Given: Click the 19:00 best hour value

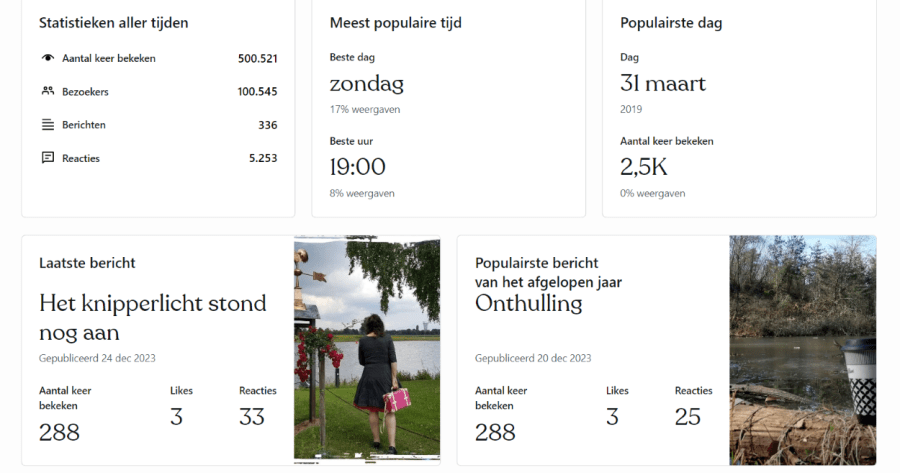Looking at the screenshot, I should (x=357, y=167).
